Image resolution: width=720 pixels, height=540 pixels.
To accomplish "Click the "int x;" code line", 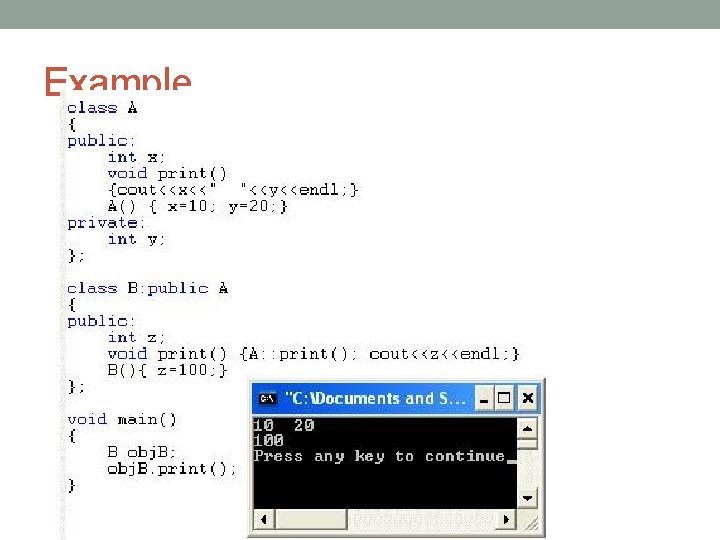I will click(x=136, y=157).
